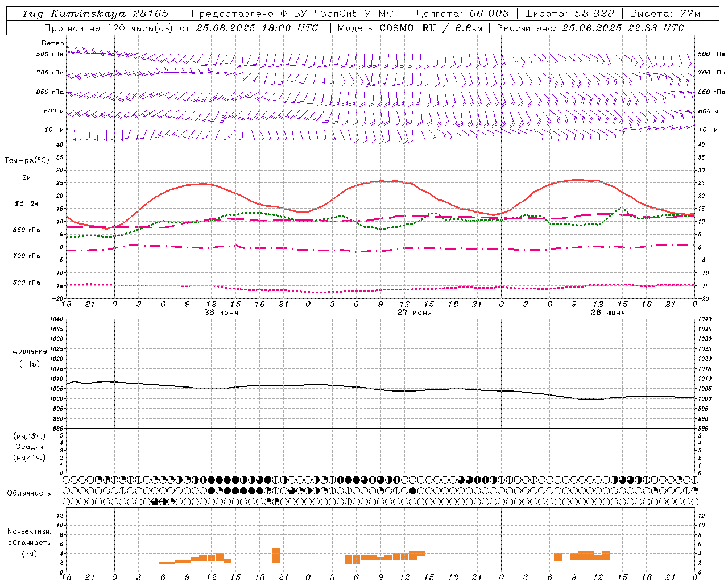Click the Рассчитано: 25.06.2025 22:38 UTC text

(590, 28)
